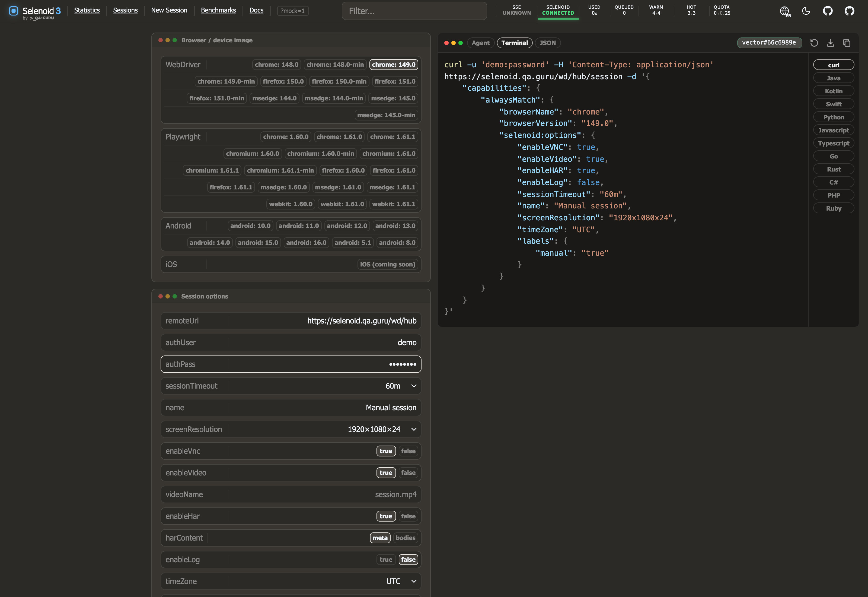The width and height of the screenshot is (868, 597).
Task: Open the second GitHub icon at the far right
Action: (x=849, y=11)
